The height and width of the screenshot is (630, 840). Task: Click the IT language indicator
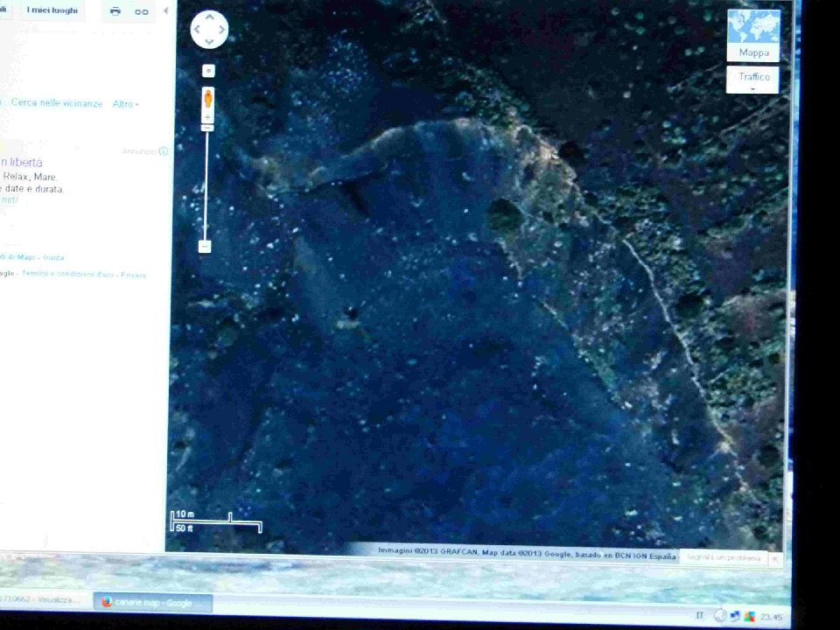click(699, 615)
